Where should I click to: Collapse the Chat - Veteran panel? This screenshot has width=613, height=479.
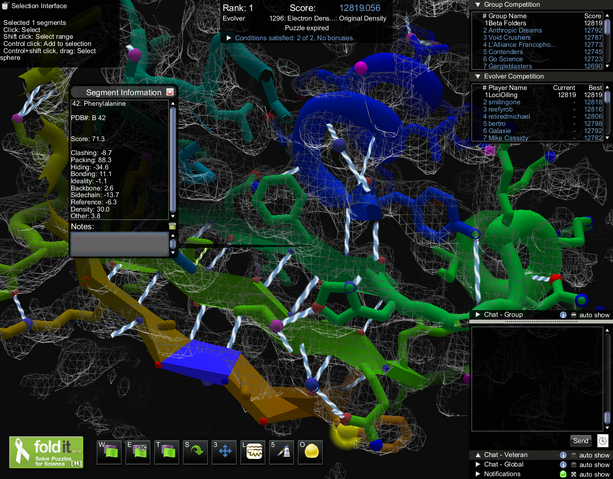(478, 455)
